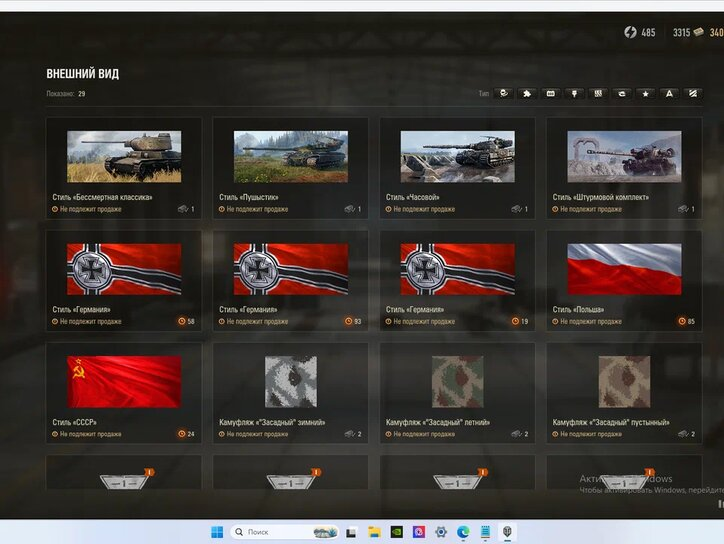Select the «Германия» flag with 93 timer
This screenshot has width=724, height=544.
coord(291,269)
